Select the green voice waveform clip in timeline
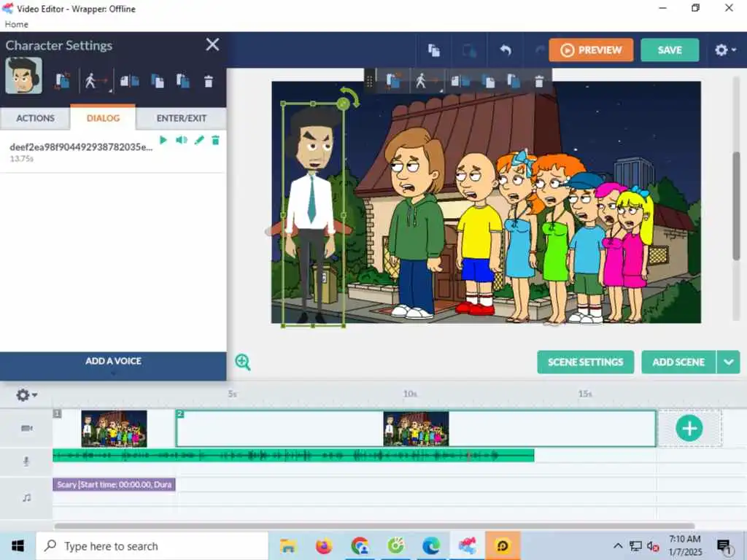 [293, 456]
